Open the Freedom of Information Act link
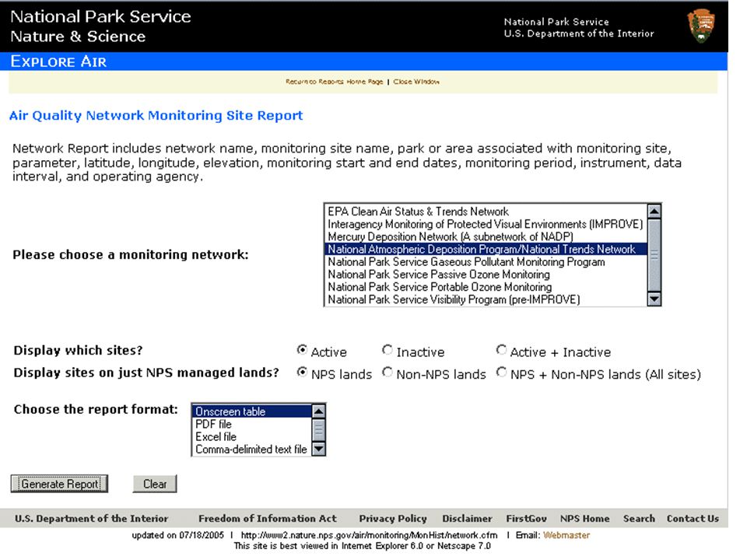The width and height of the screenshot is (747, 560). pyautogui.click(x=267, y=519)
